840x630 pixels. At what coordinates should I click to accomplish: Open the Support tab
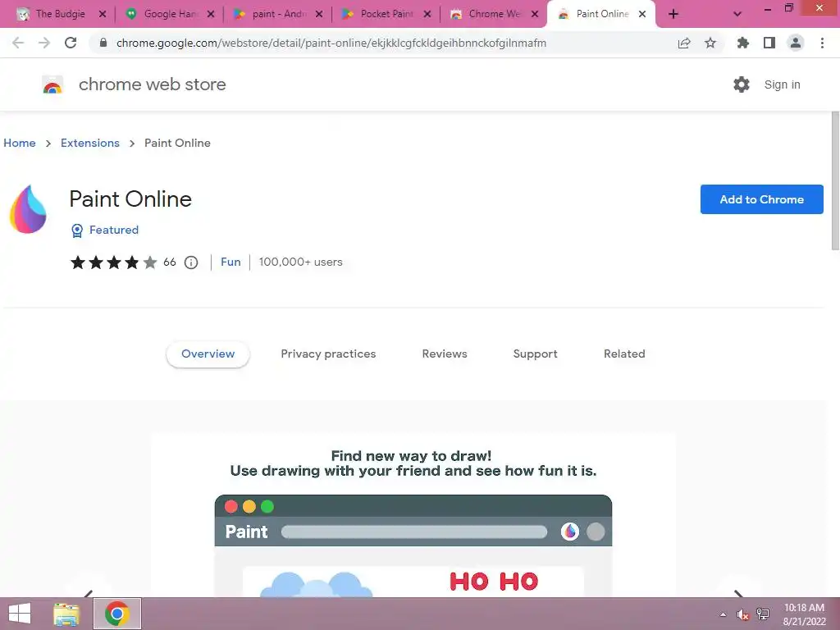point(535,354)
